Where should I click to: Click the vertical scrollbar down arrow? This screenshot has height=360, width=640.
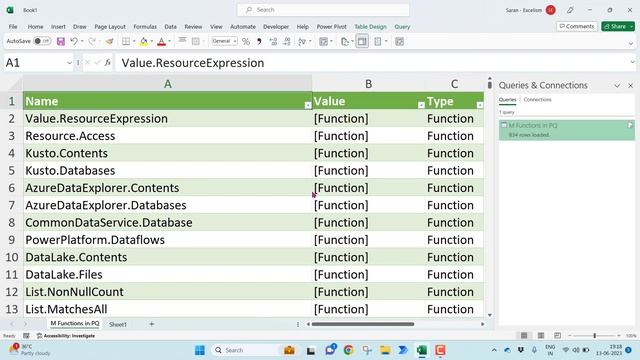point(489,315)
